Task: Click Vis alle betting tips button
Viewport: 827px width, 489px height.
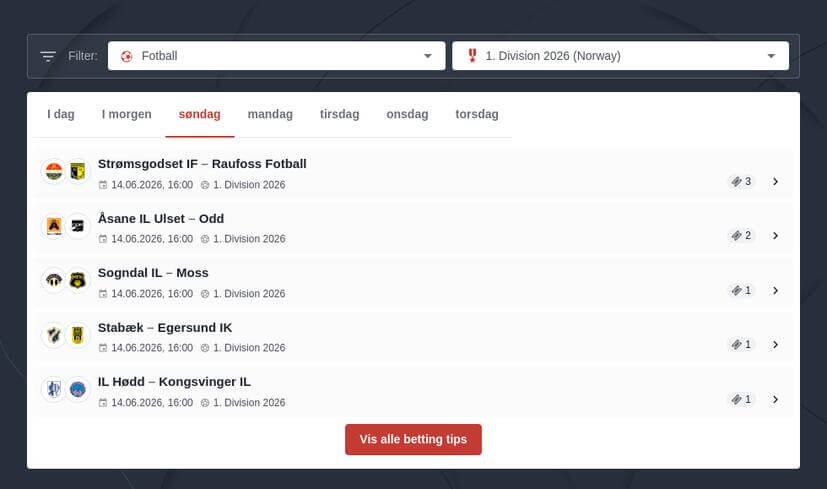Action: point(414,439)
